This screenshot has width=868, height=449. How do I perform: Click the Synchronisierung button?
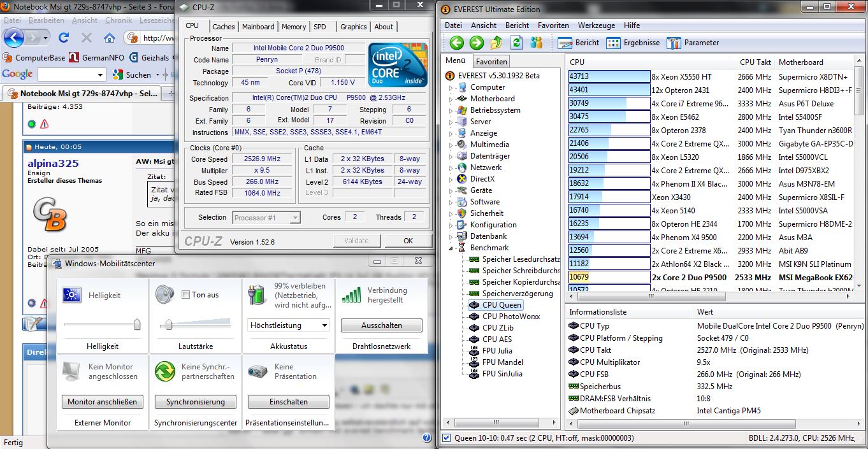[x=196, y=402]
